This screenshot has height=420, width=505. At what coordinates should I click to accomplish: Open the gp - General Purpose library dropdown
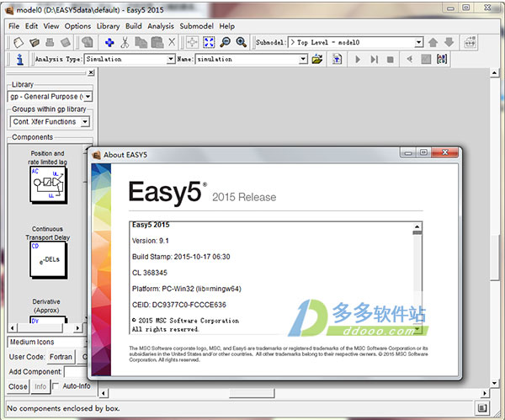coord(88,97)
